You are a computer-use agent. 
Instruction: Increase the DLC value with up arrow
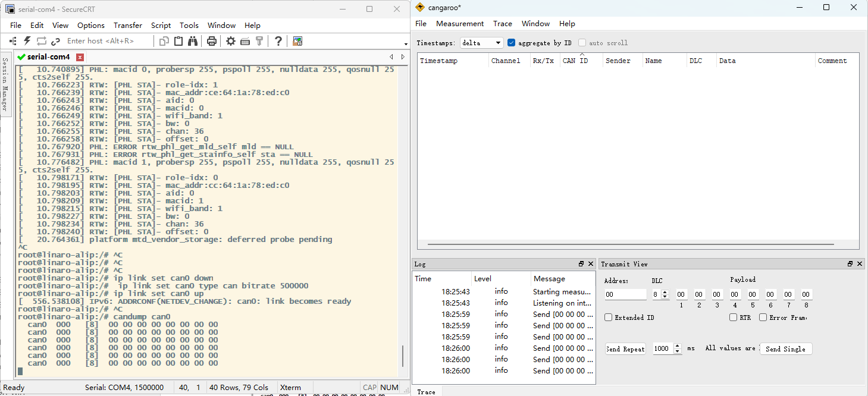665,292
